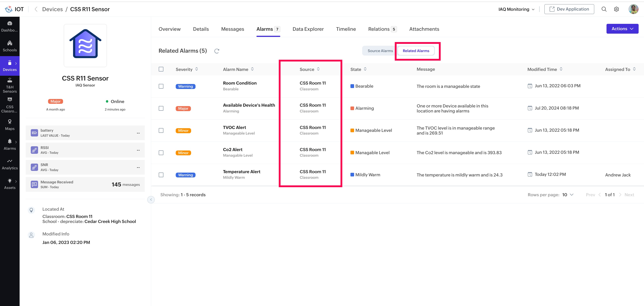Open IAQ Monitoring application dropdown

tap(516, 9)
